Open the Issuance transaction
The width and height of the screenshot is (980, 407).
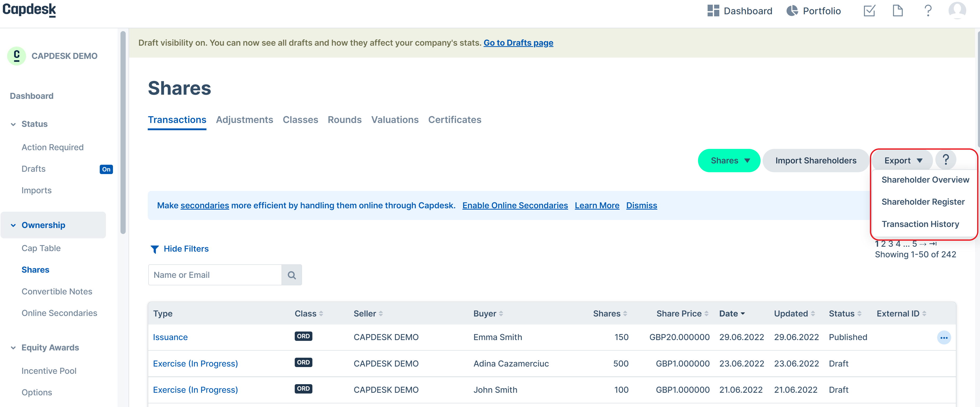pos(170,337)
